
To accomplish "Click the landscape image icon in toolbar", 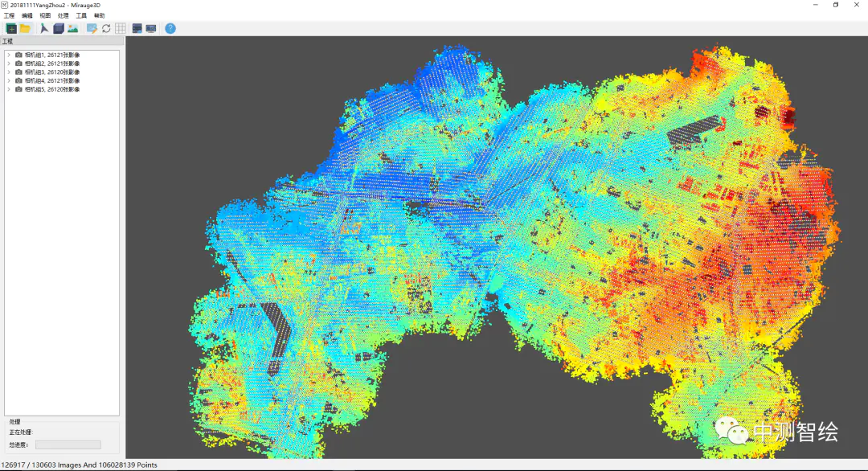I will (x=73, y=28).
